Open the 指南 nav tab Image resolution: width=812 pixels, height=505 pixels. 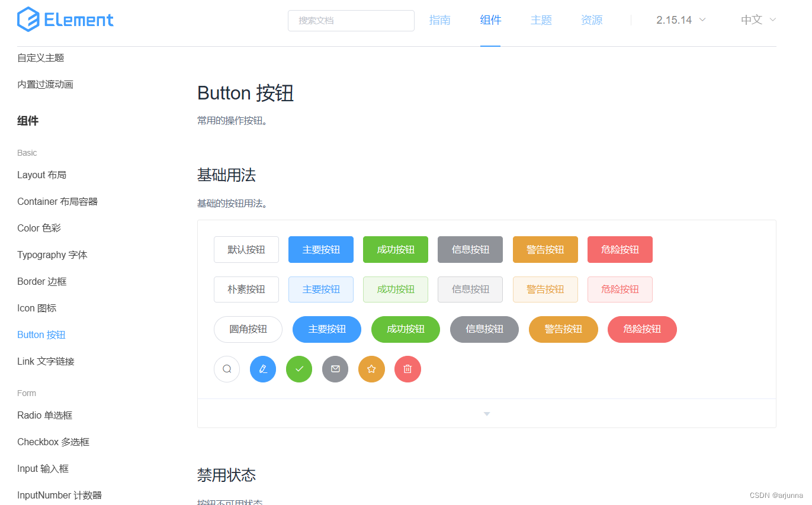point(440,20)
